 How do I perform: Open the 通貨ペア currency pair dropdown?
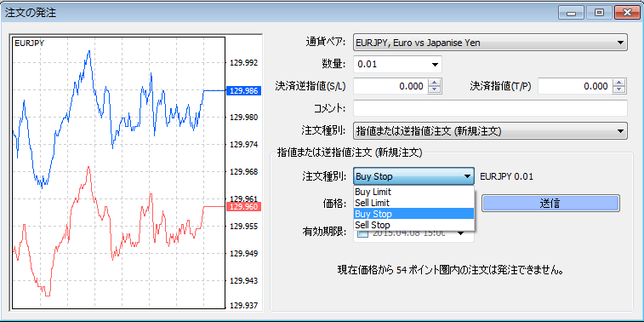490,43
